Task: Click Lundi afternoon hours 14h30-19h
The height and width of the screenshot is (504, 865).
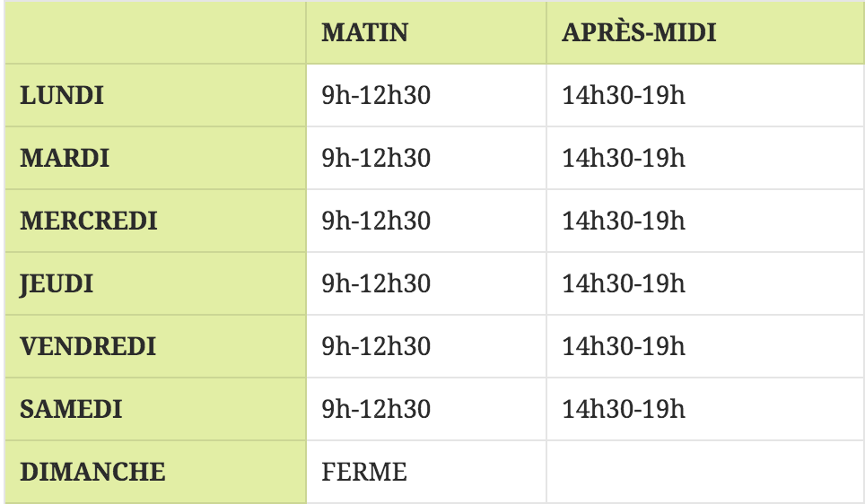Action: click(624, 95)
